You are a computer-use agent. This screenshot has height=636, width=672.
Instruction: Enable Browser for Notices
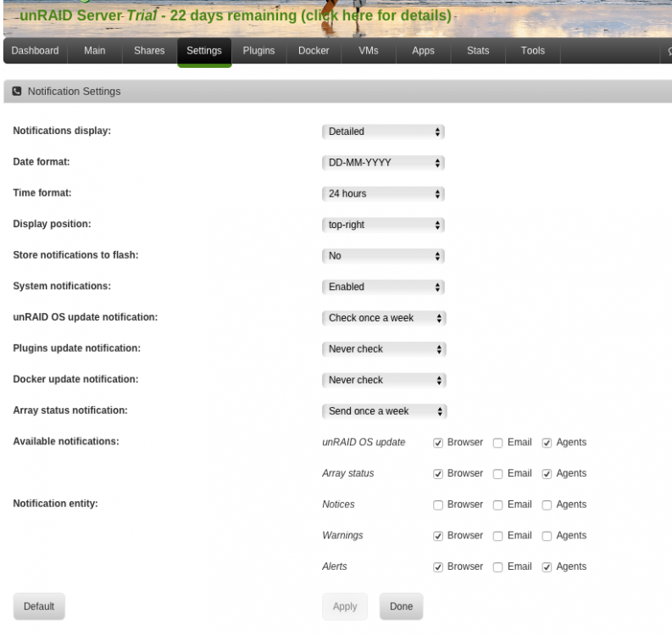click(x=438, y=505)
